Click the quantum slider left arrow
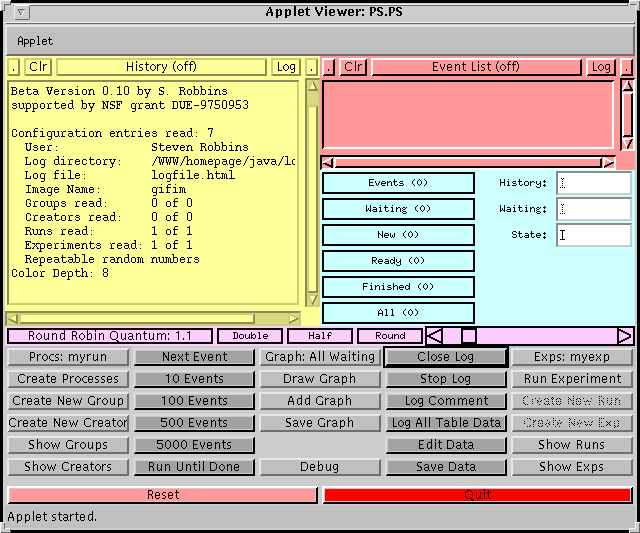This screenshot has width=640, height=533. 435,336
